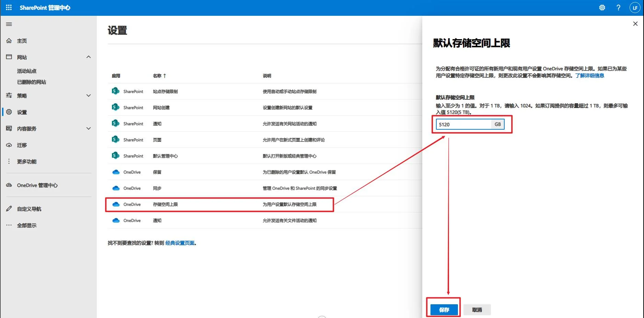The height and width of the screenshot is (318, 644).
Task: Click the pencil icon next to 自定义导航
Action: pos(9,208)
